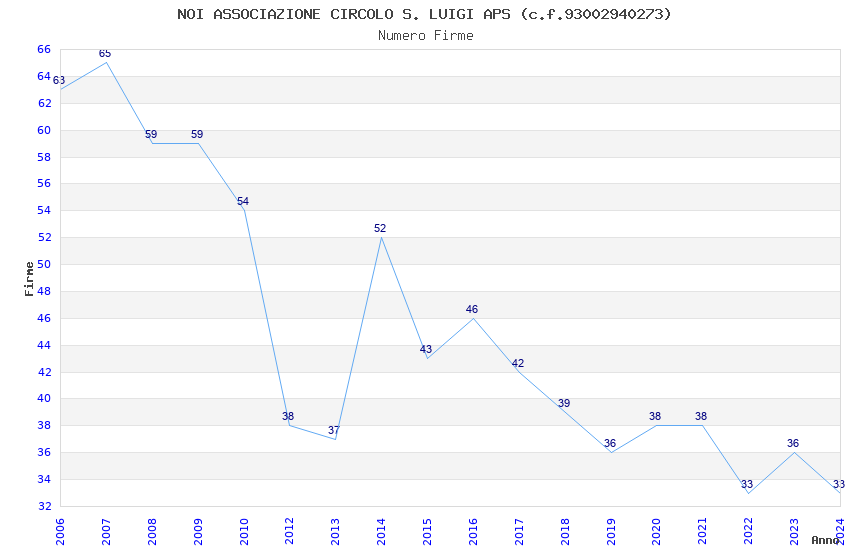Click y-axis tick value 66

tap(44, 49)
